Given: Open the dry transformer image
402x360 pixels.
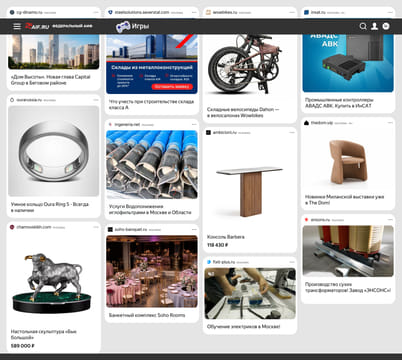Looking at the screenshot, I should tap(348, 251).
